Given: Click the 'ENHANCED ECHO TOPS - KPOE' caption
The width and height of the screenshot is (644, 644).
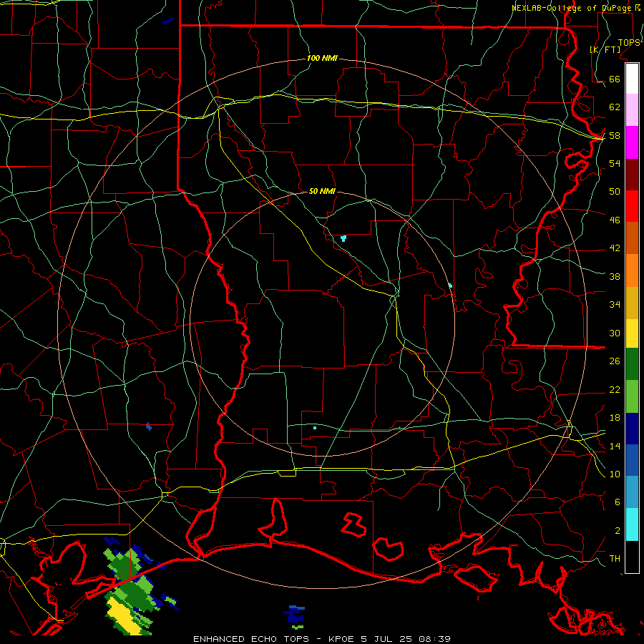Looking at the screenshot, I should (273, 639).
